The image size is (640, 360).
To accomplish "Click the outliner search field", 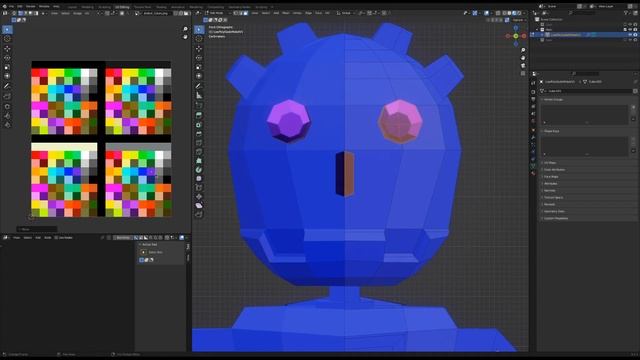I will pos(583,13).
